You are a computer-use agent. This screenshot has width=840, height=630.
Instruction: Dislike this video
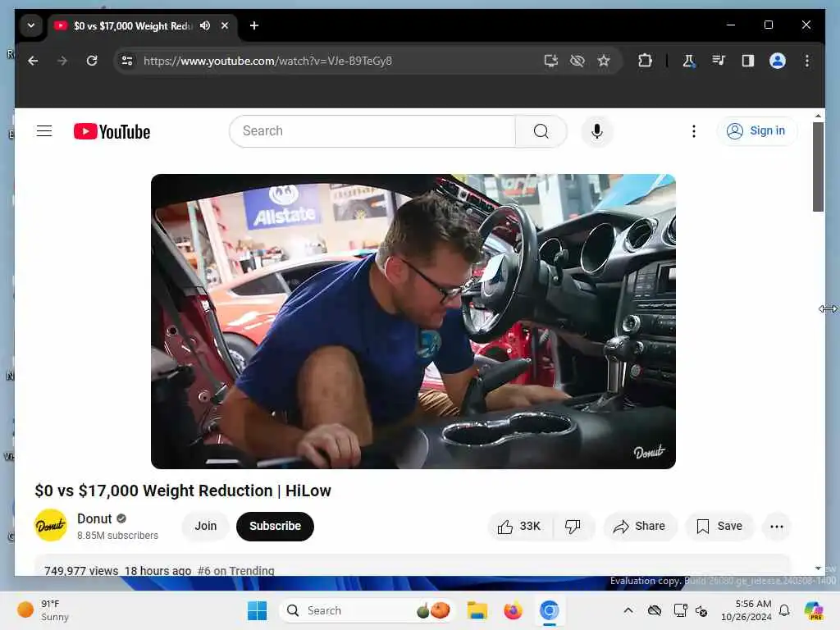coord(573,527)
